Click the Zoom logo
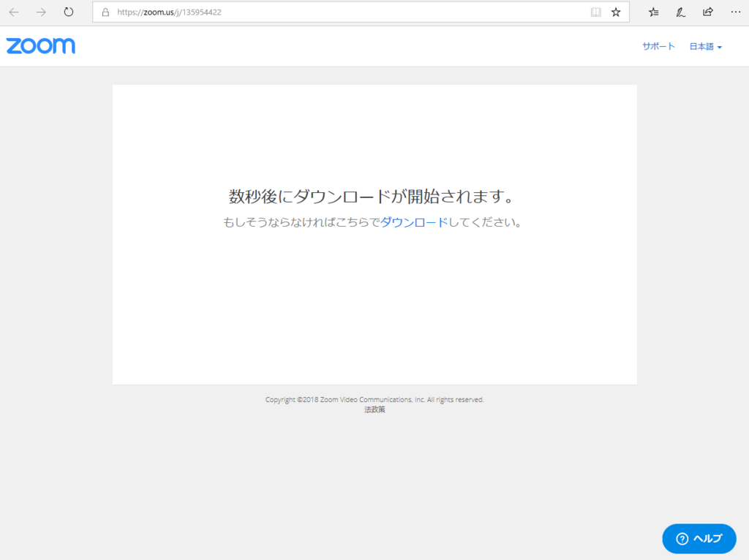Screen dimensions: 749x560 pyautogui.click(x=40, y=45)
